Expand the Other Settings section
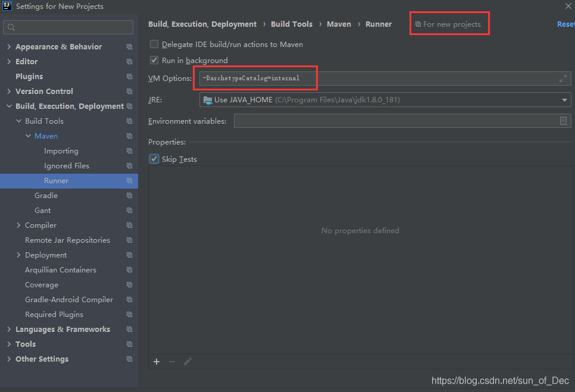Image resolution: width=575 pixels, height=392 pixels. [9, 359]
